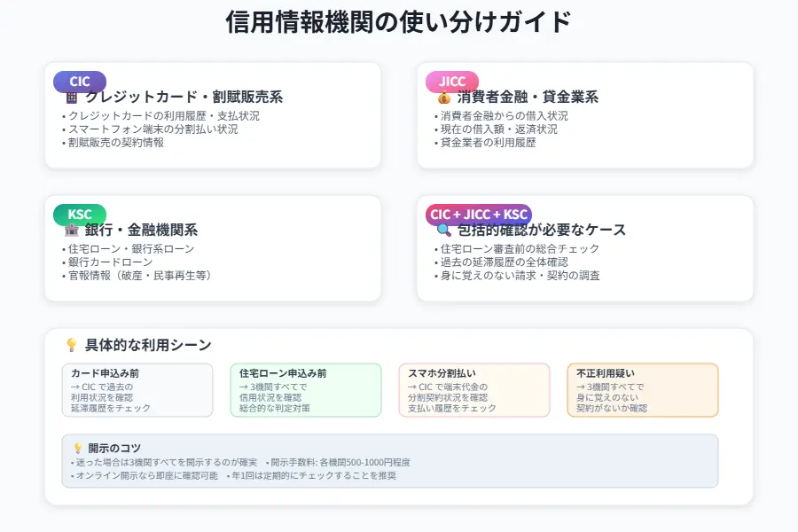Click the bullet 割賦販売の契約情報

pos(113,143)
